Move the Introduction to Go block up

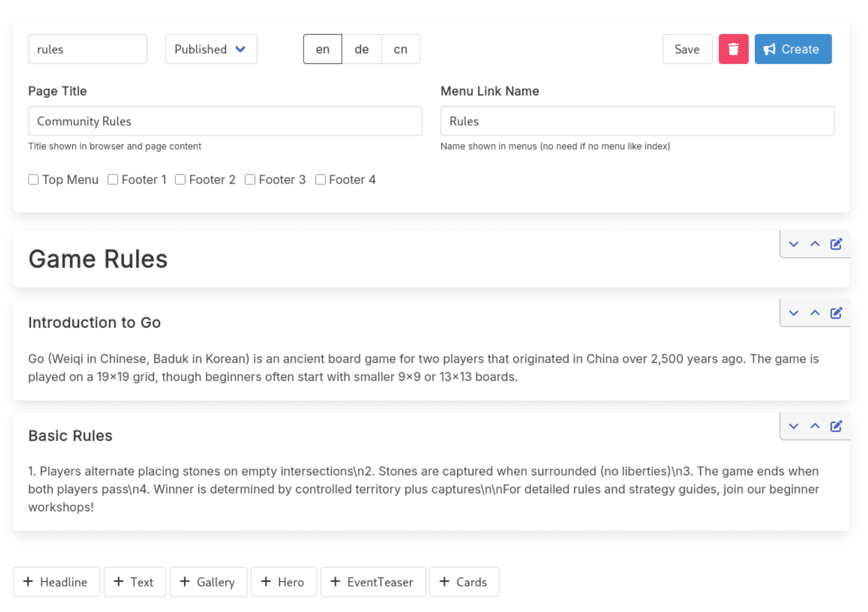(815, 313)
